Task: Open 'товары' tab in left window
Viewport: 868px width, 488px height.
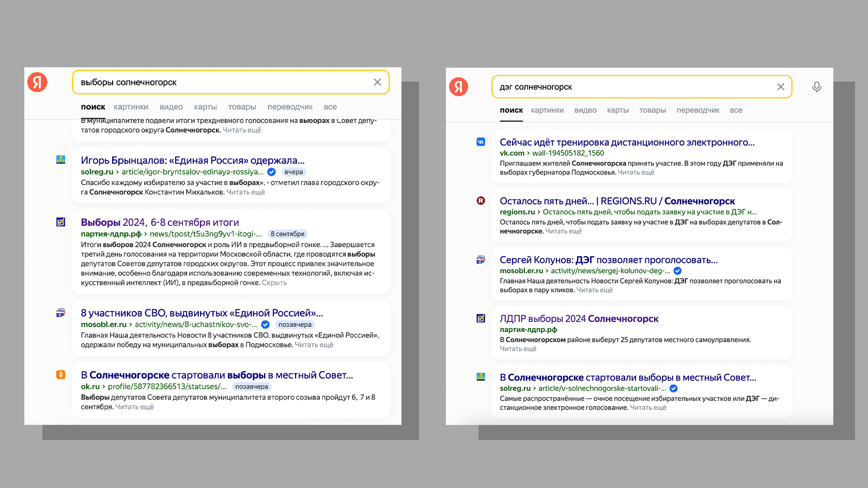Action: click(242, 107)
